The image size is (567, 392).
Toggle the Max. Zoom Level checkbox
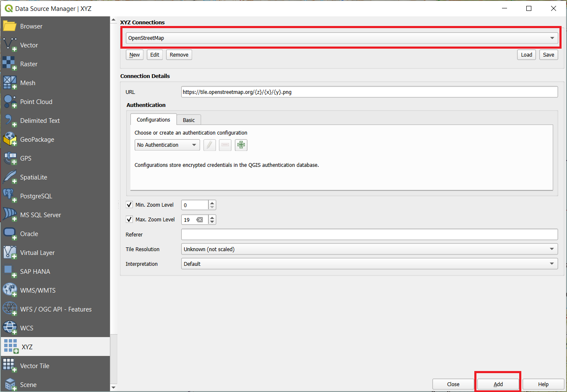(x=129, y=219)
